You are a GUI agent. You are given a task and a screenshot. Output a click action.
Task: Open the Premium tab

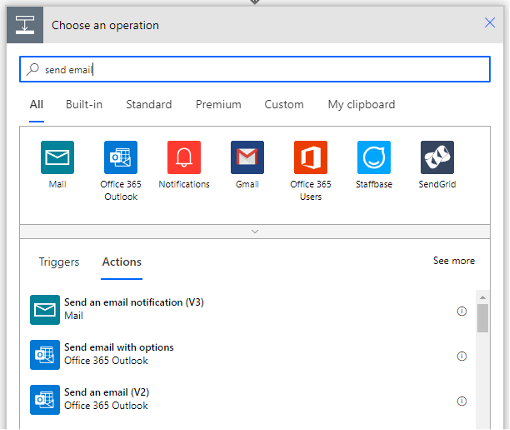coord(218,104)
